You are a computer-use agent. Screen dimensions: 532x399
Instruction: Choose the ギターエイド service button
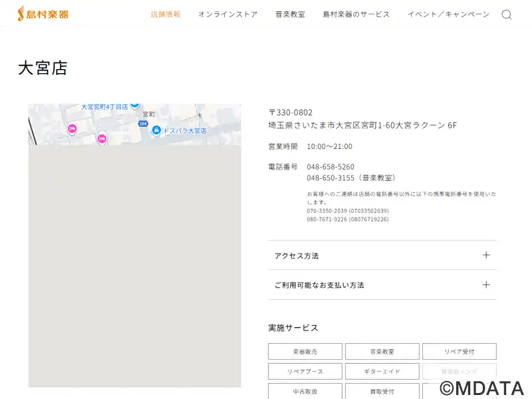point(382,371)
